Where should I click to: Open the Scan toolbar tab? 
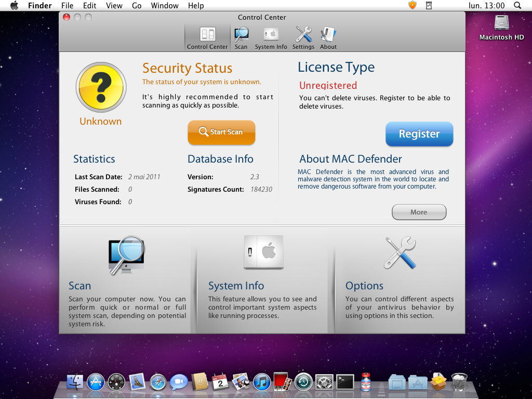[x=241, y=38]
